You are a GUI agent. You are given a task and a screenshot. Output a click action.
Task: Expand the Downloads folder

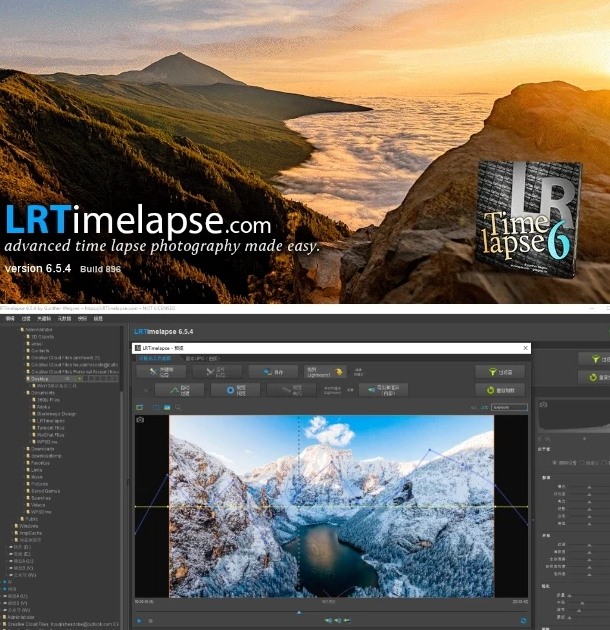(x=24, y=449)
